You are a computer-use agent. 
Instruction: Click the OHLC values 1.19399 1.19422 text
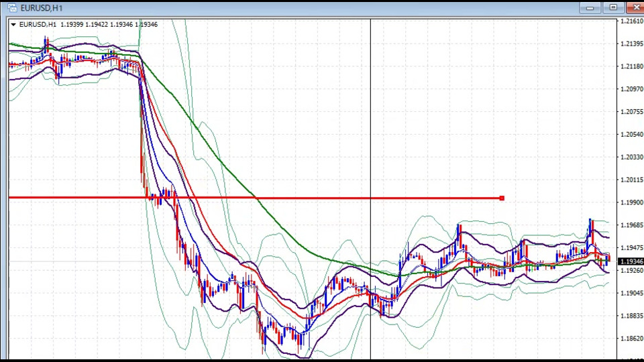coord(85,25)
